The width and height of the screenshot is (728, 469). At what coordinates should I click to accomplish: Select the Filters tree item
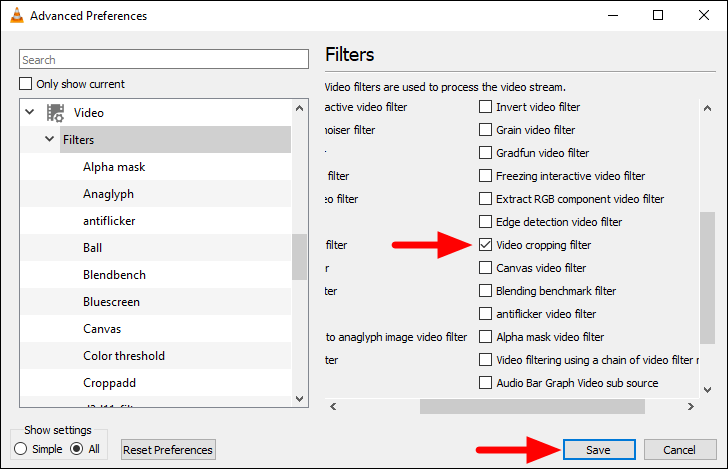point(175,140)
